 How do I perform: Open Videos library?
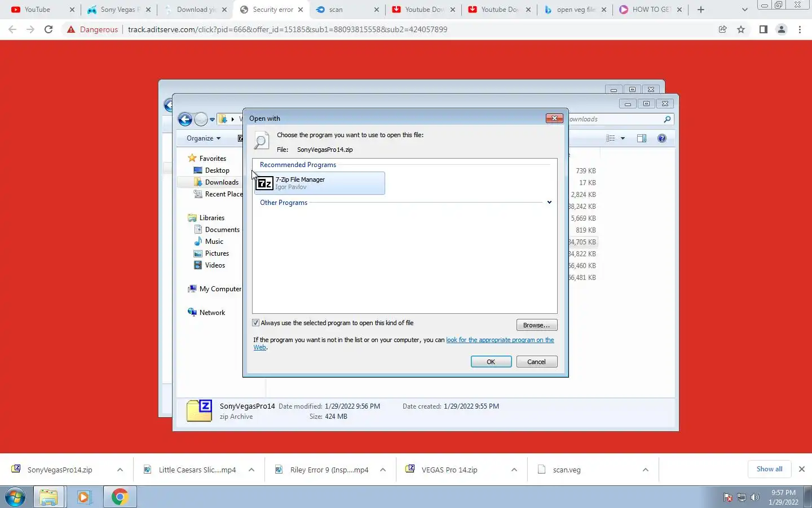click(215, 265)
